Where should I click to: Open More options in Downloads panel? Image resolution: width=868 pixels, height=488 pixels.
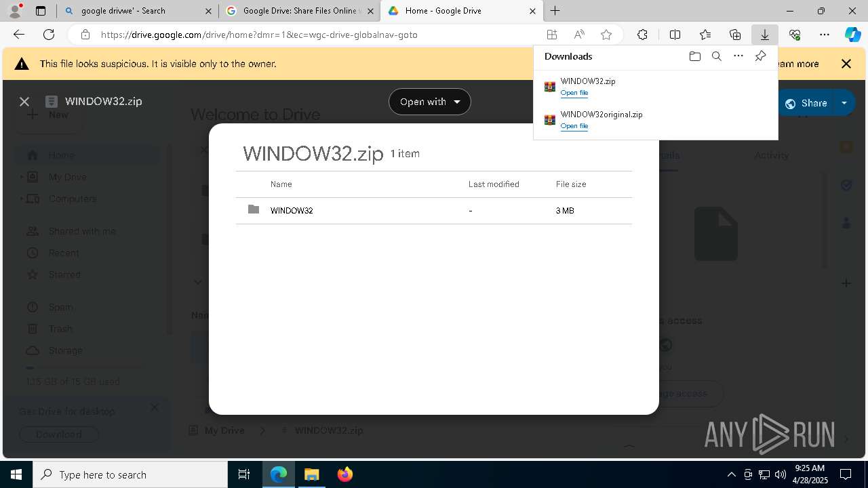tap(738, 56)
